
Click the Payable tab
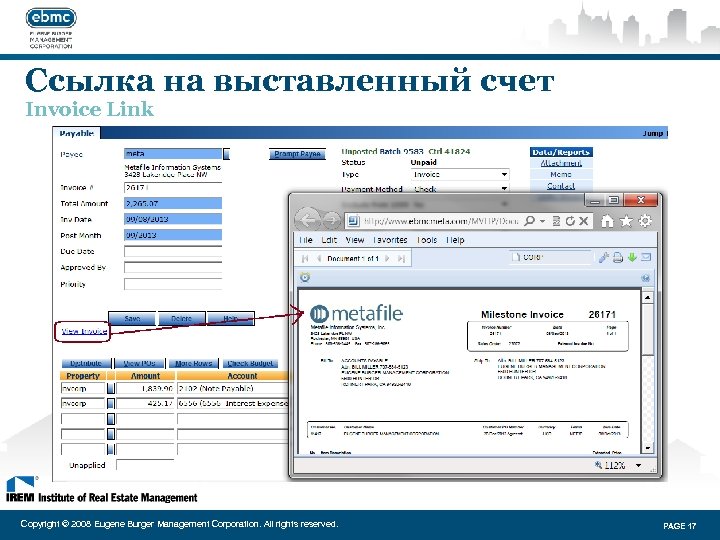[x=77, y=133]
